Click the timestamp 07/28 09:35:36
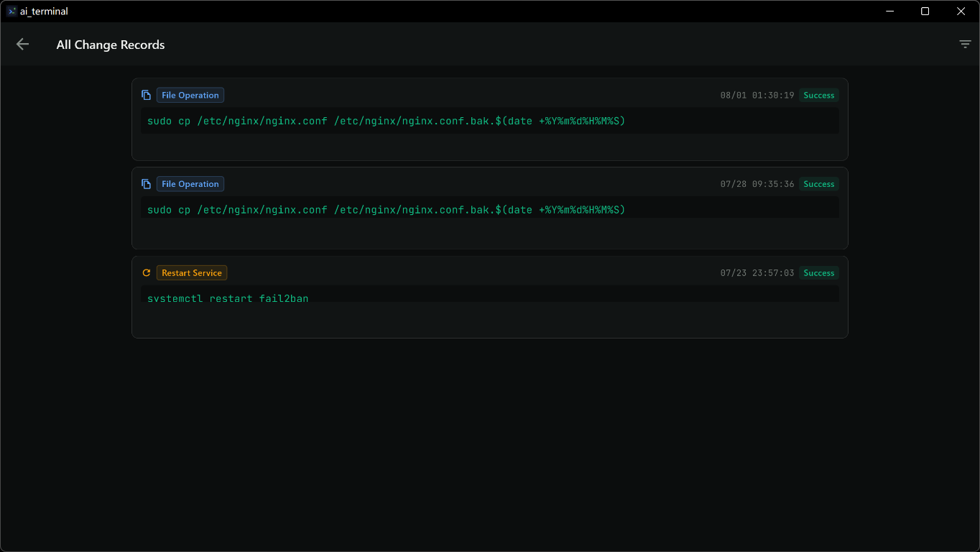This screenshot has height=552, width=980. (x=757, y=184)
